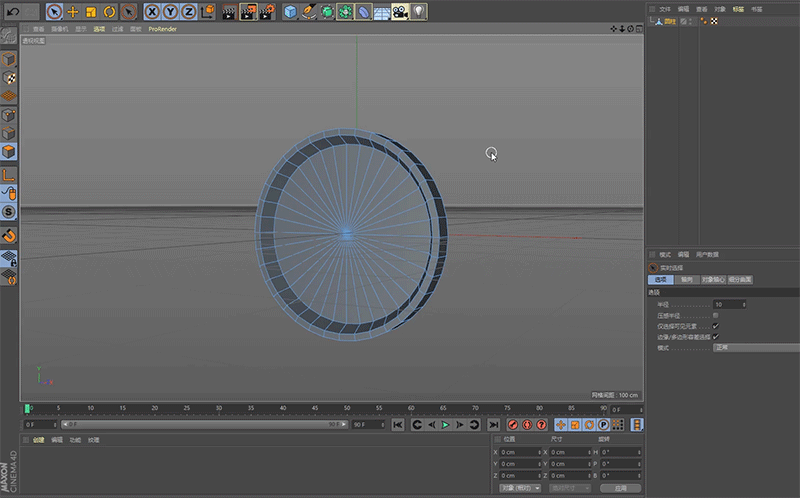This screenshot has width=800, height=498.
Task: Click the Enable Axis L icon
Action: pos(9,175)
